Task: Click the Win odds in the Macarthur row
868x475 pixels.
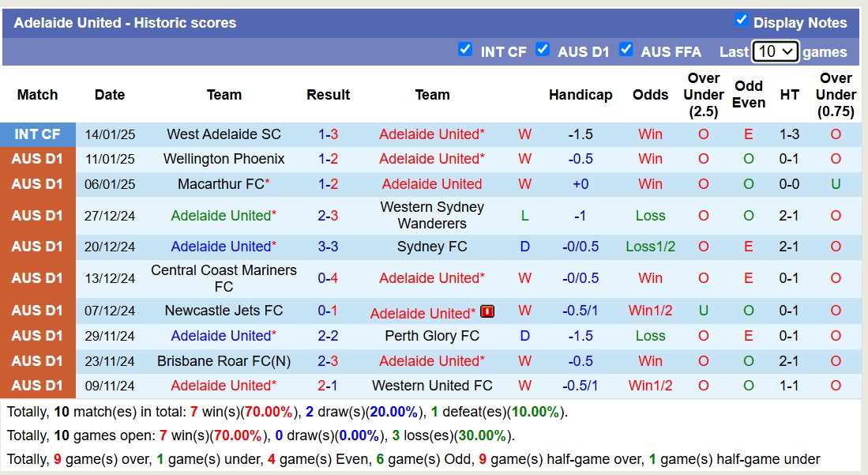Action: coord(650,183)
